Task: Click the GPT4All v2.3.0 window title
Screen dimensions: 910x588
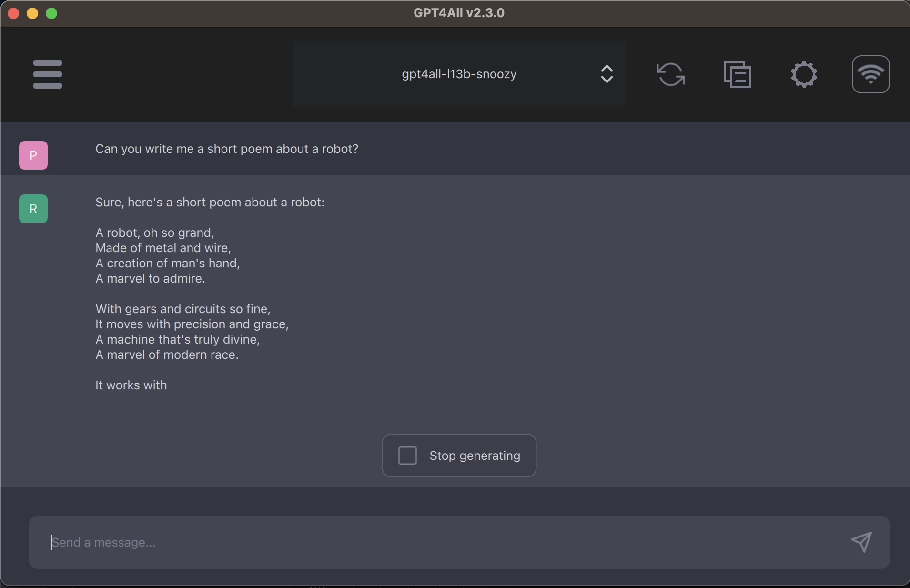Action: [x=459, y=13]
